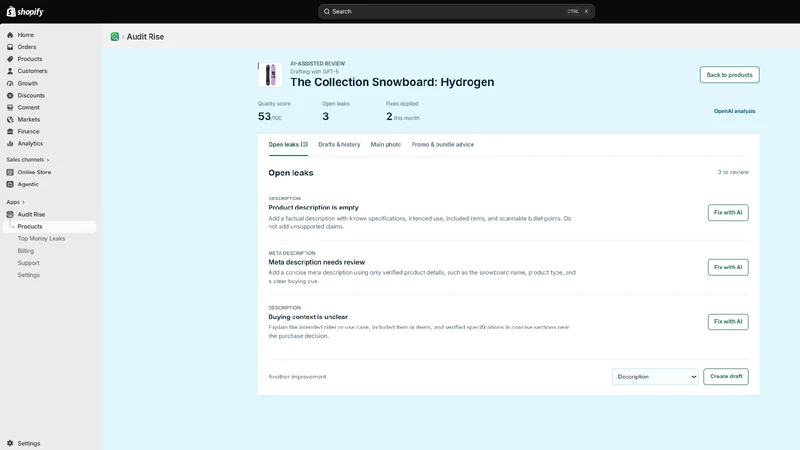Open Products under Audit Rise app
Viewport: 800px width, 450px height.
pos(49,227)
